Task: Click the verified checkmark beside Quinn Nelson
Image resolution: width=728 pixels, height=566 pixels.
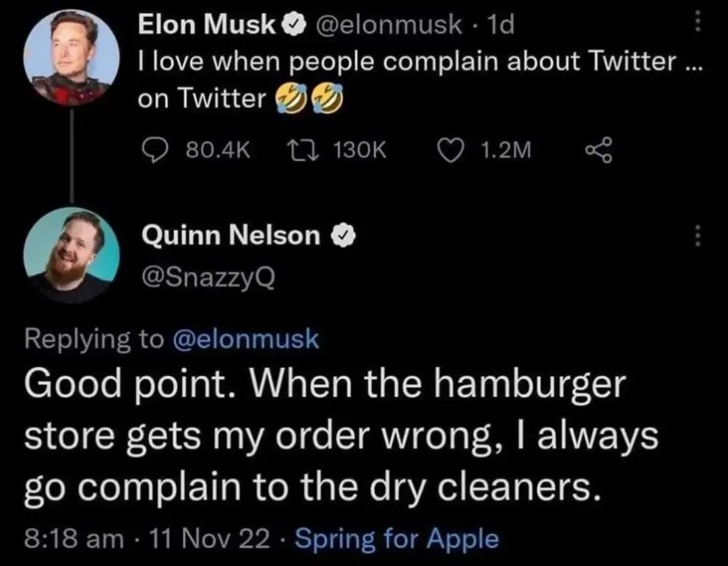Action: 344,235
